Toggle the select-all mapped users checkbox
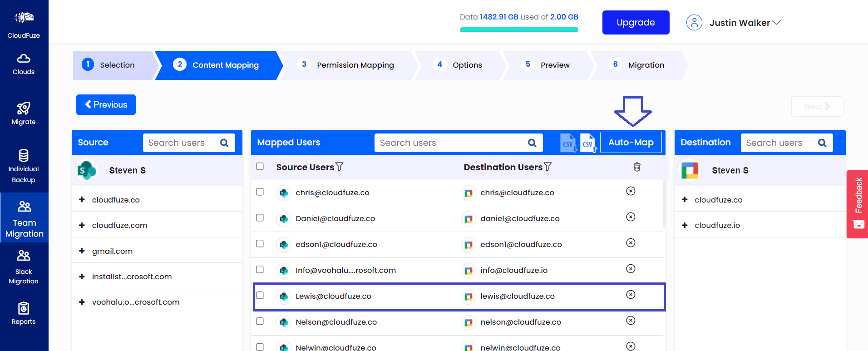The image size is (868, 351). (x=260, y=166)
